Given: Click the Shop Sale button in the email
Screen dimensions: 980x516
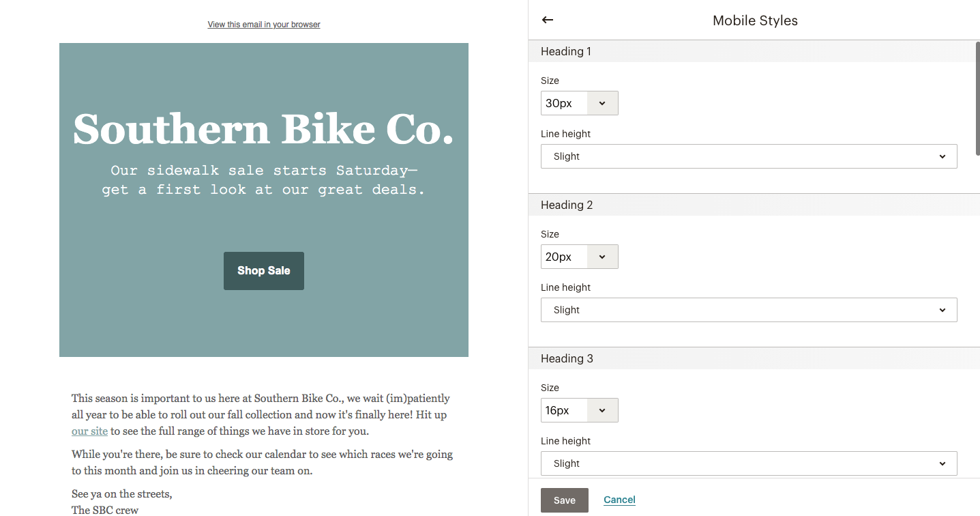Looking at the screenshot, I should [263, 270].
